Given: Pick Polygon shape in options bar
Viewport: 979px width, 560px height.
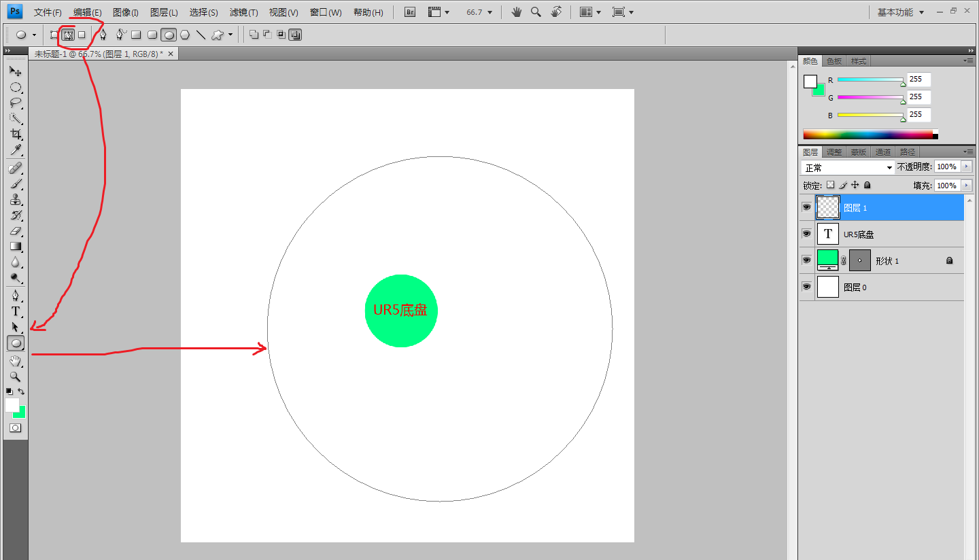Looking at the screenshot, I should 185,35.
